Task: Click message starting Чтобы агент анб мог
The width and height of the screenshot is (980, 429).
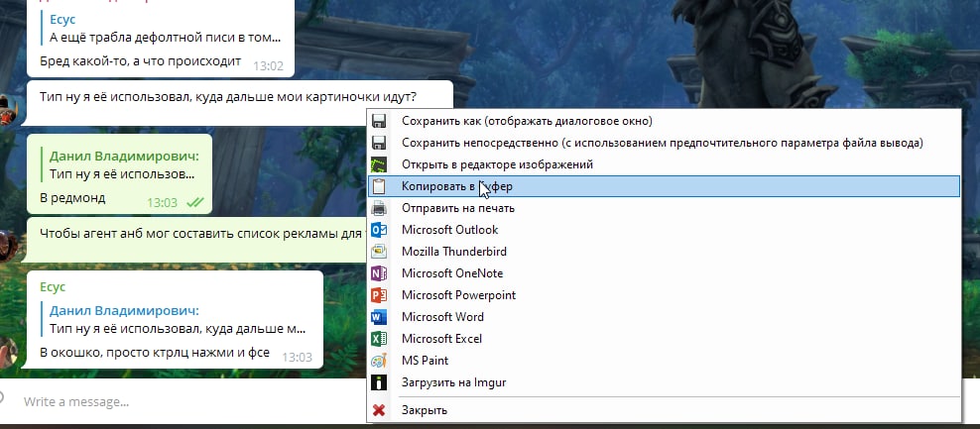Action: tap(200, 234)
